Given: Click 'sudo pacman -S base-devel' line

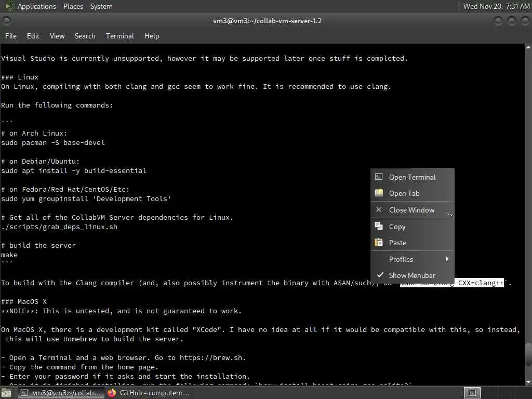Looking at the screenshot, I should point(53,142).
